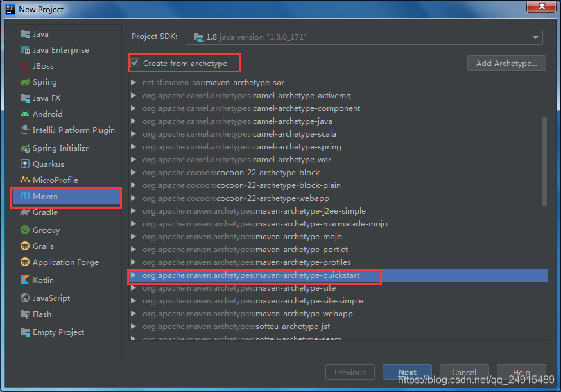Click the Help button

pos(521,372)
